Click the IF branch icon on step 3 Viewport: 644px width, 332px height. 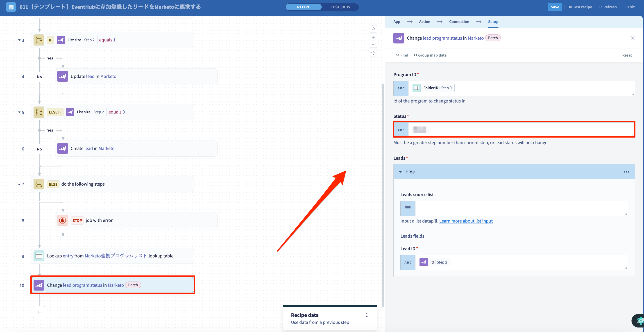click(39, 40)
